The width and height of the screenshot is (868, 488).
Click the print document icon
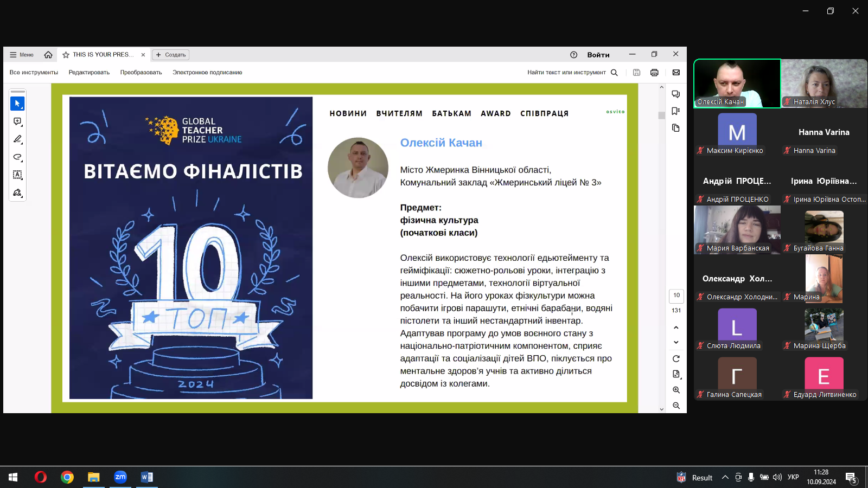tap(654, 73)
